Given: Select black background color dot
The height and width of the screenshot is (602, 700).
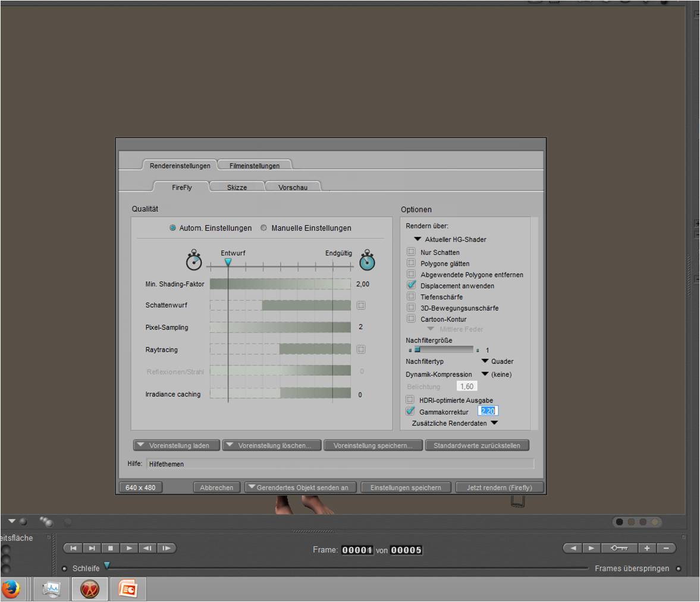Looking at the screenshot, I should coord(620,522).
